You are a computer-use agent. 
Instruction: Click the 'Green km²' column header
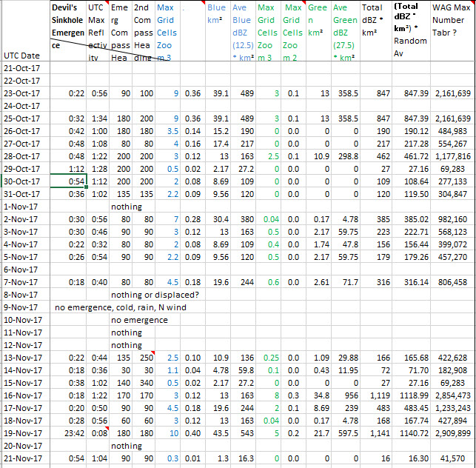click(x=318, y=30)
